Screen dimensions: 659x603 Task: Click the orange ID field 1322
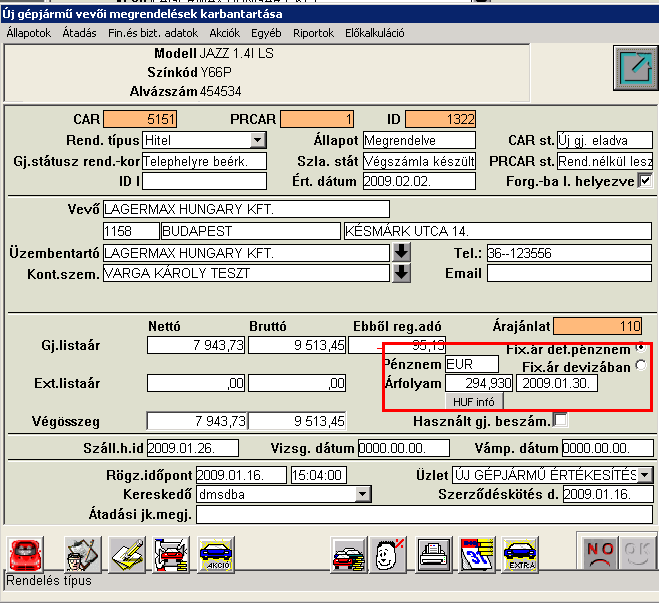(x=440, y=119)
